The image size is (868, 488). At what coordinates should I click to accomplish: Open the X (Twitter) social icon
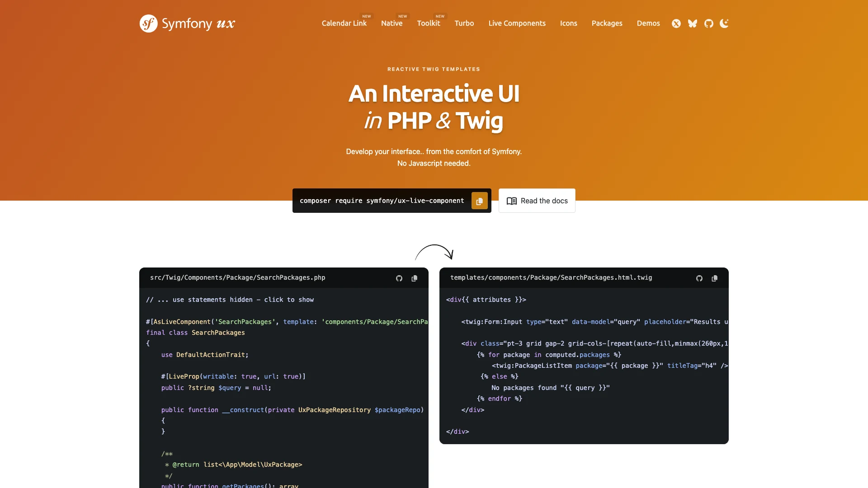pos(676,23)
